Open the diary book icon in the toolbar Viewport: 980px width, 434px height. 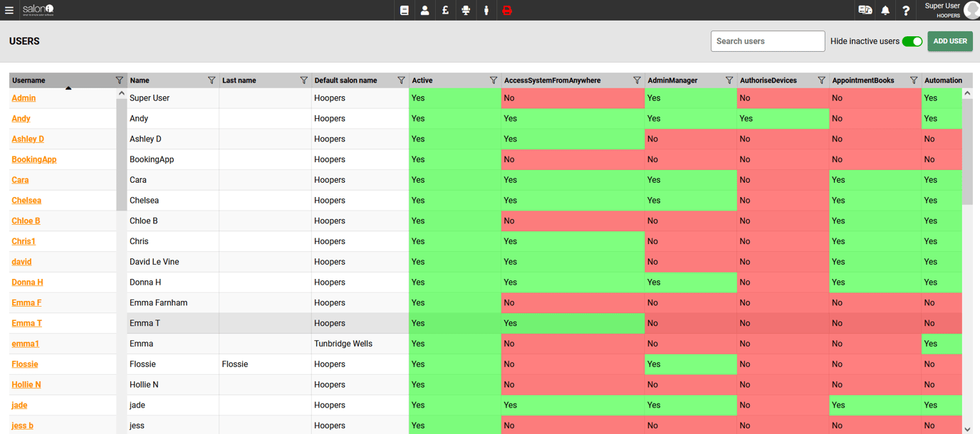click(404, 10)
